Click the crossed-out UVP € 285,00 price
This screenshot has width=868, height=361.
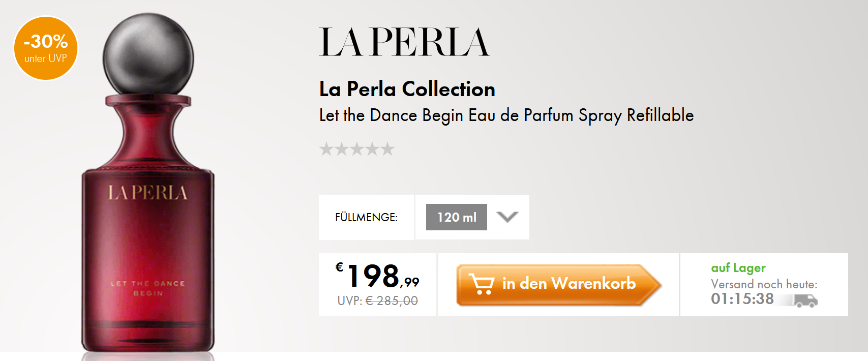(x=392, y=301)
